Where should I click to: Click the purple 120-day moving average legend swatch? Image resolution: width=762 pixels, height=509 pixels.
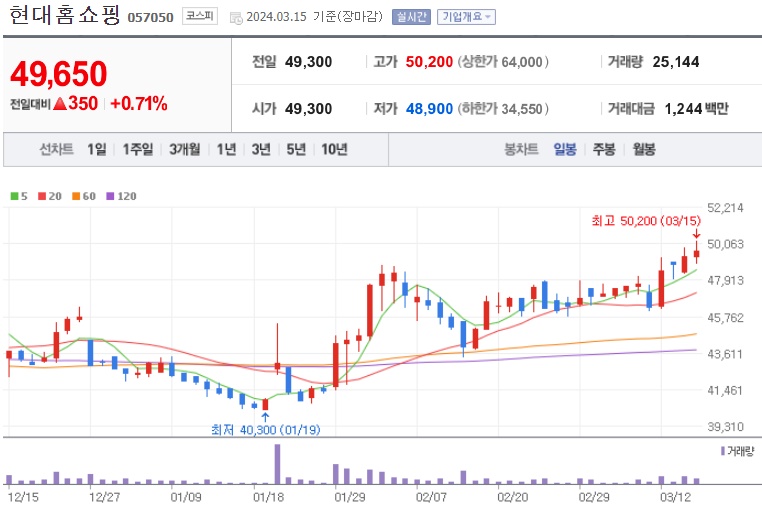(x=110, y=196)
